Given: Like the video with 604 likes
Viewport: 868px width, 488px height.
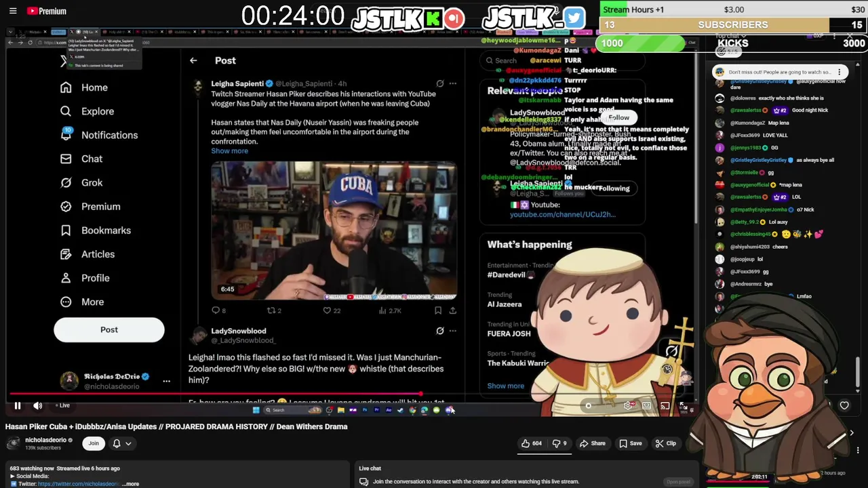Looking at the screenshot, I should tap(531, 443).
